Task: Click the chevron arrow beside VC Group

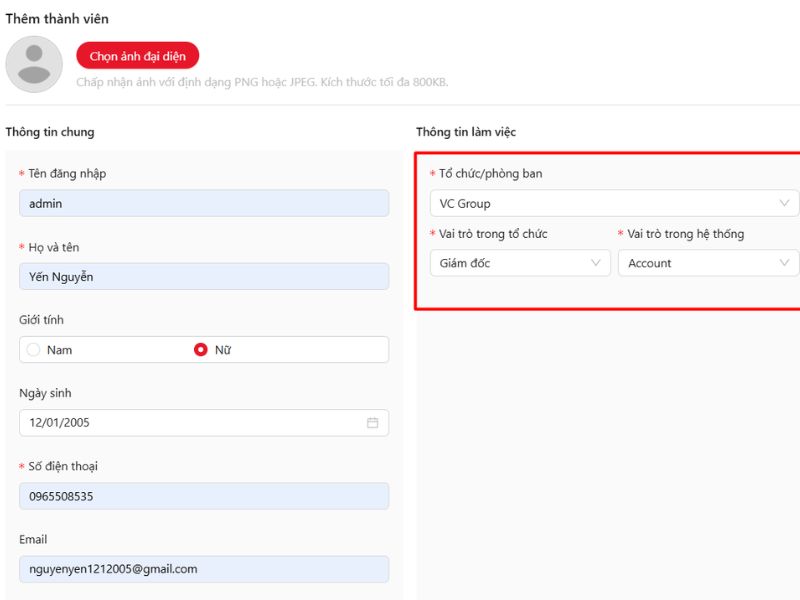Action: [784, 203]
